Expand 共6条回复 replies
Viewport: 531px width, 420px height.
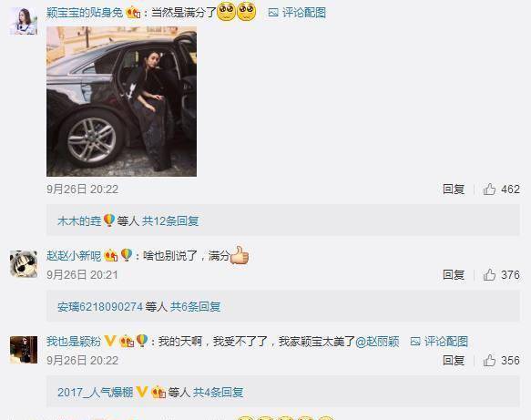195,307
